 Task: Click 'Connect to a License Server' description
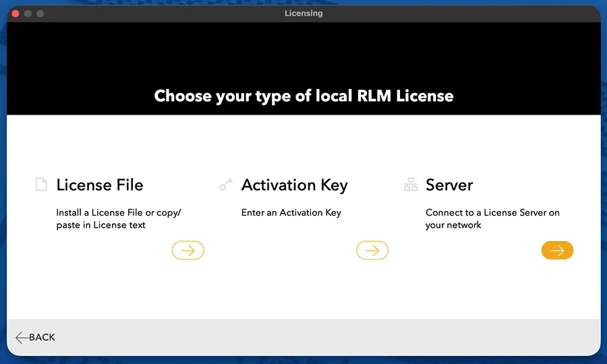point(492,218)
